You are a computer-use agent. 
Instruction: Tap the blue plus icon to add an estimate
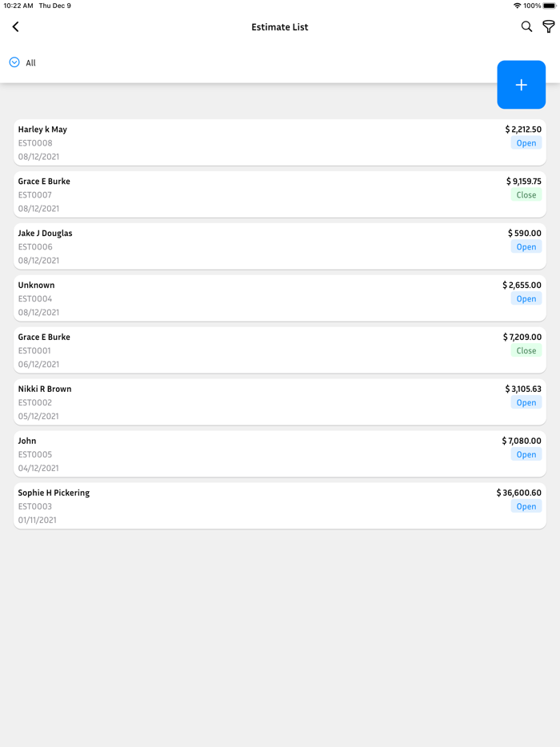coord(521,84)
